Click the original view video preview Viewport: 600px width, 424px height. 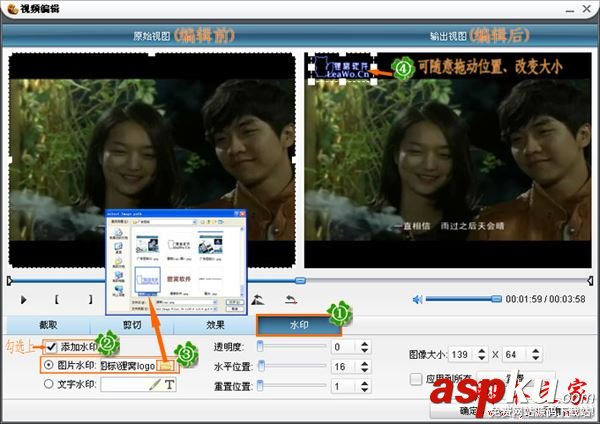[152, 160]
